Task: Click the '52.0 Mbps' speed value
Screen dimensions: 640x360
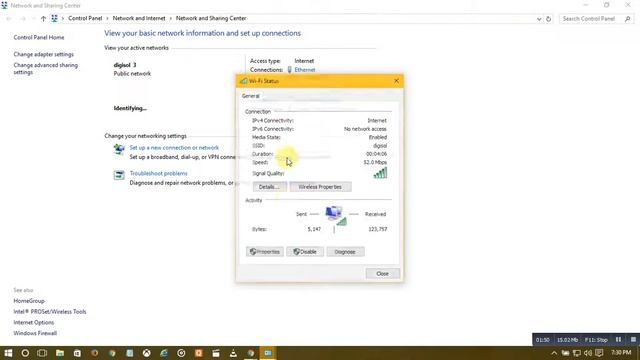Action: tap(375, 162)
